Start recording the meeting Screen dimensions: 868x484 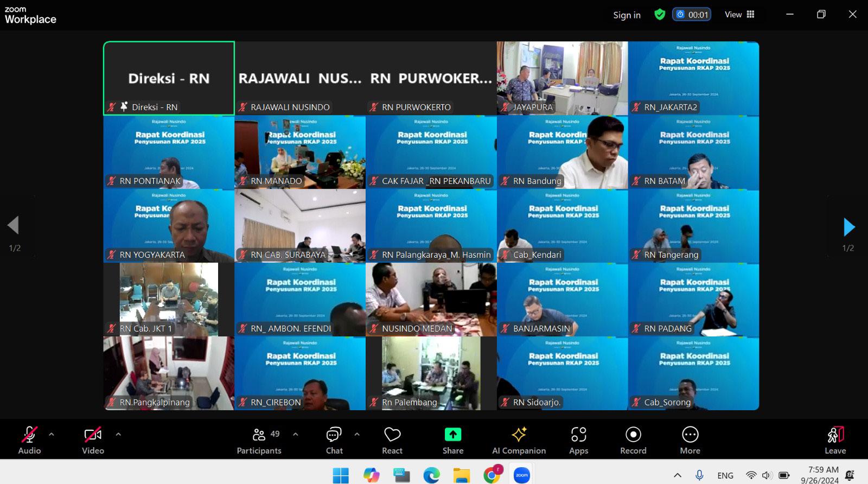tap(633, 440)
